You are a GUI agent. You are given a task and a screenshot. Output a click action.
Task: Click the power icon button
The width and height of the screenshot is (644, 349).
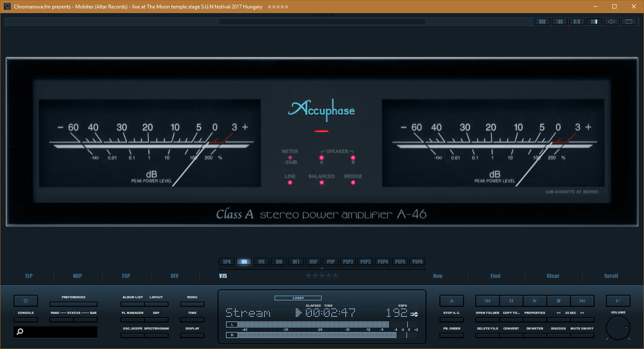click(x=26, y=301)
